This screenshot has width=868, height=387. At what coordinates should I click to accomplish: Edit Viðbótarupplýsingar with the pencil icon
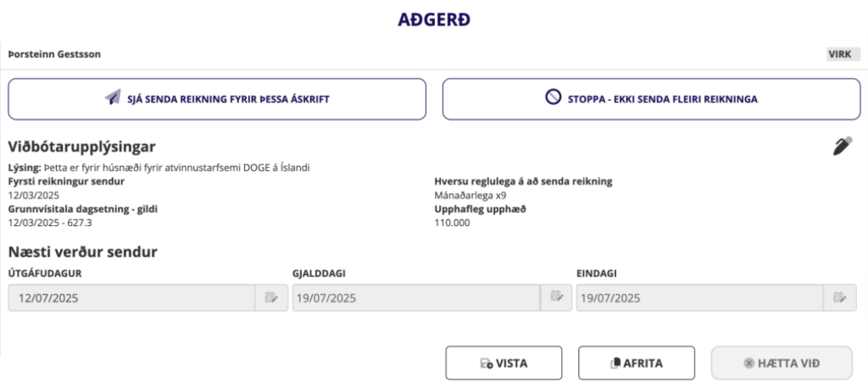[x=842, y=146]
